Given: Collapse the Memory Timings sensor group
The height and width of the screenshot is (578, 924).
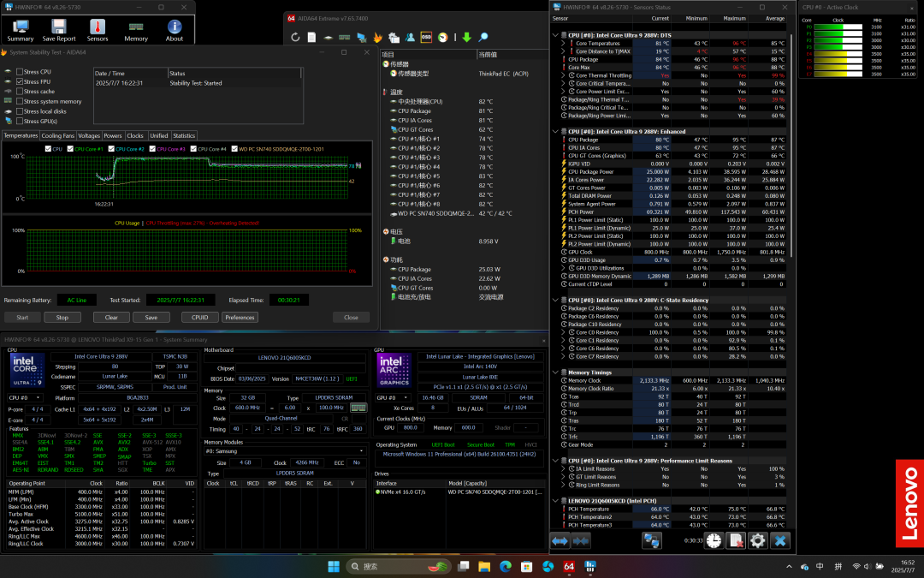Looking at the screenshot, I should pyautogui.click(x=555, y=372).
